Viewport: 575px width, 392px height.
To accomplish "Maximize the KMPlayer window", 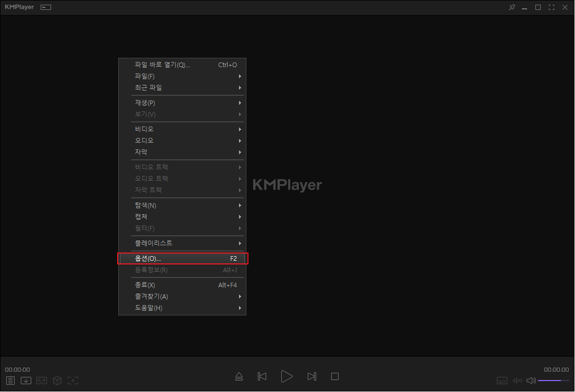I will click(x=538, y=7).
